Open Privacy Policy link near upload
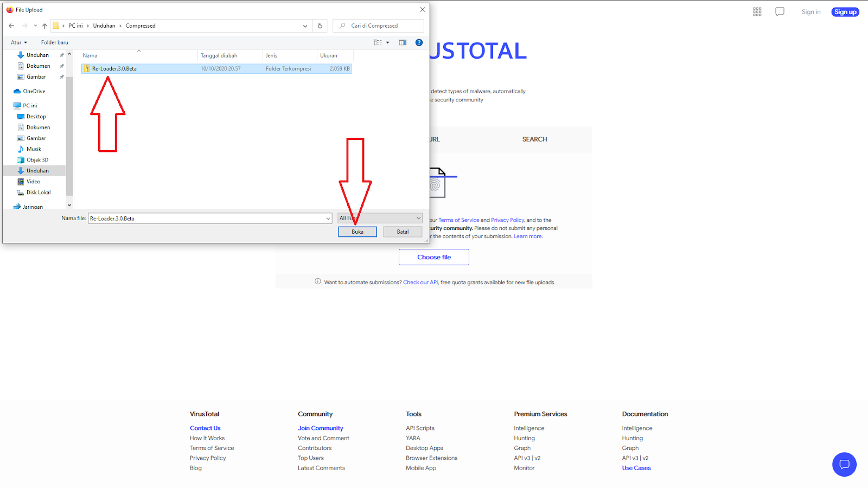The width and height of the screenshot is (868, 488). click(x=507, y=220)
